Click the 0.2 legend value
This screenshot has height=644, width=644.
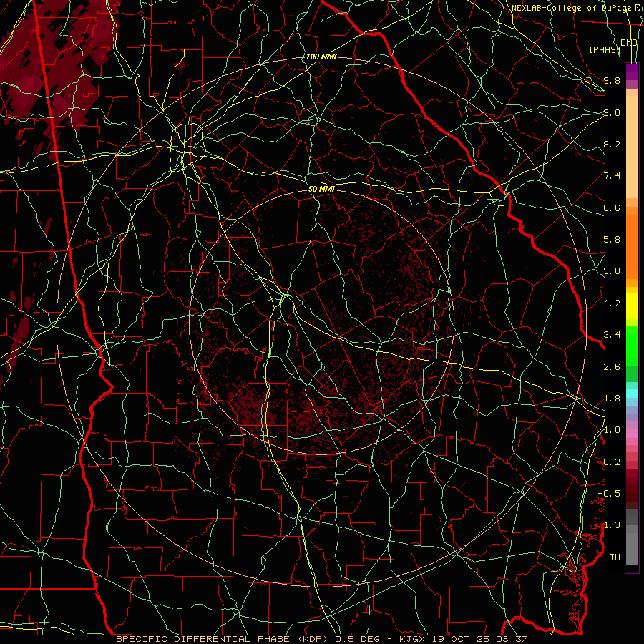tap(612, 462)
